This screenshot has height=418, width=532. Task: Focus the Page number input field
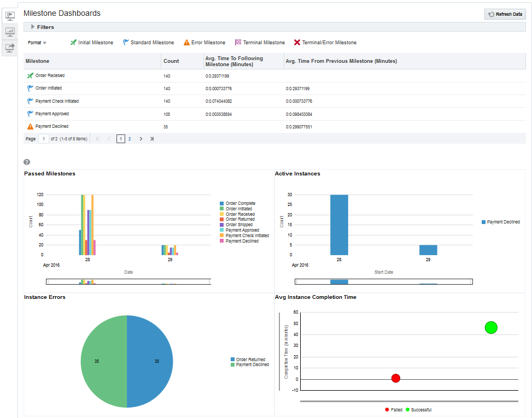click(44, 139)
